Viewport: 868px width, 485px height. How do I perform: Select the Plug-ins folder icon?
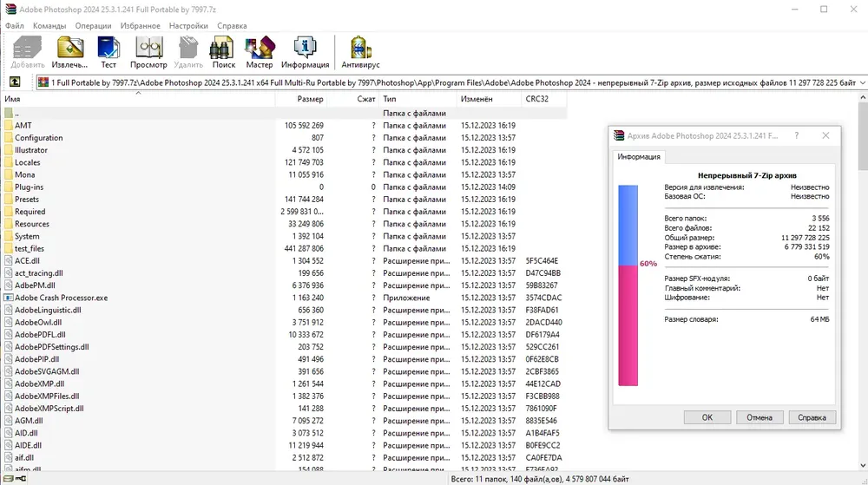pyautogui.click(x=9, y=187)
